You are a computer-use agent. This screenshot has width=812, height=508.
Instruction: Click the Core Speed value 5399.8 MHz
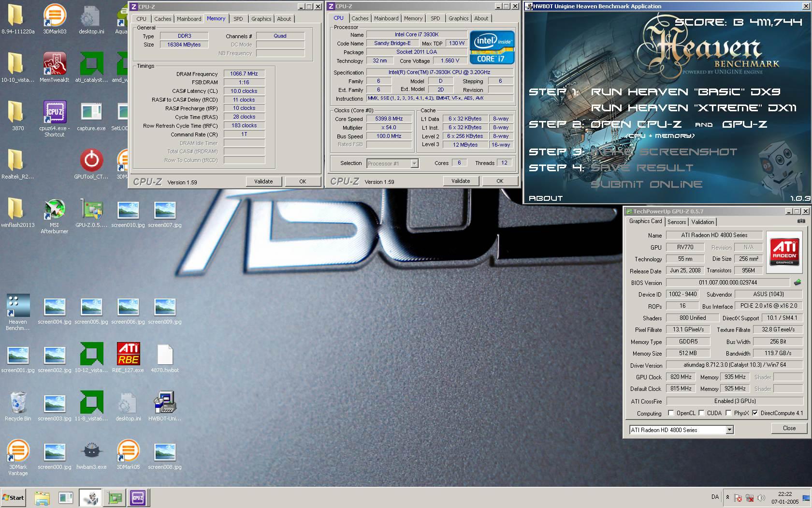click(x=389, y=119)
